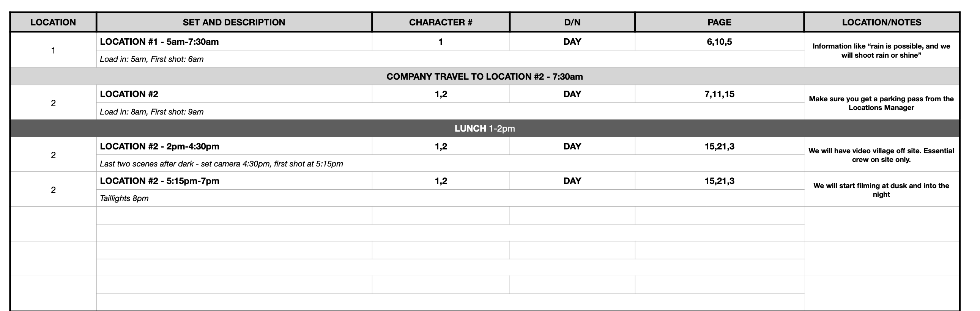Click the D/N column header
Image resolution: width=980 pixels, height=311 pixels.
coord(572,22)
